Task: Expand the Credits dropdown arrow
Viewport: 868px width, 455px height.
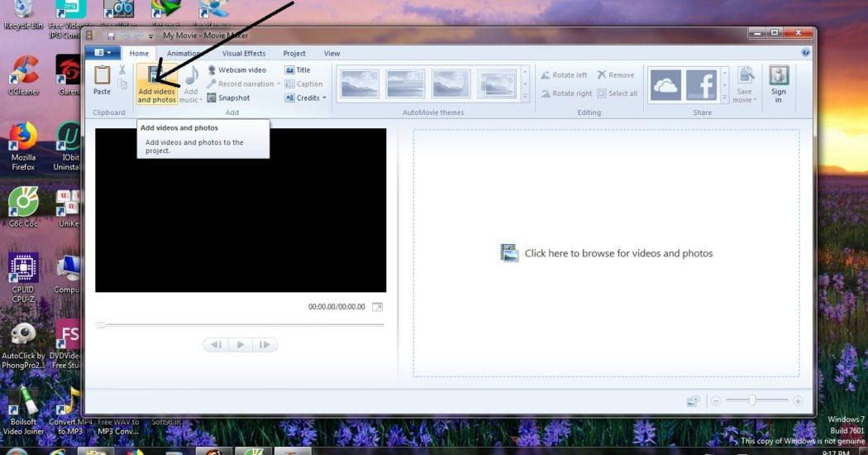Action: click(324, 98)
